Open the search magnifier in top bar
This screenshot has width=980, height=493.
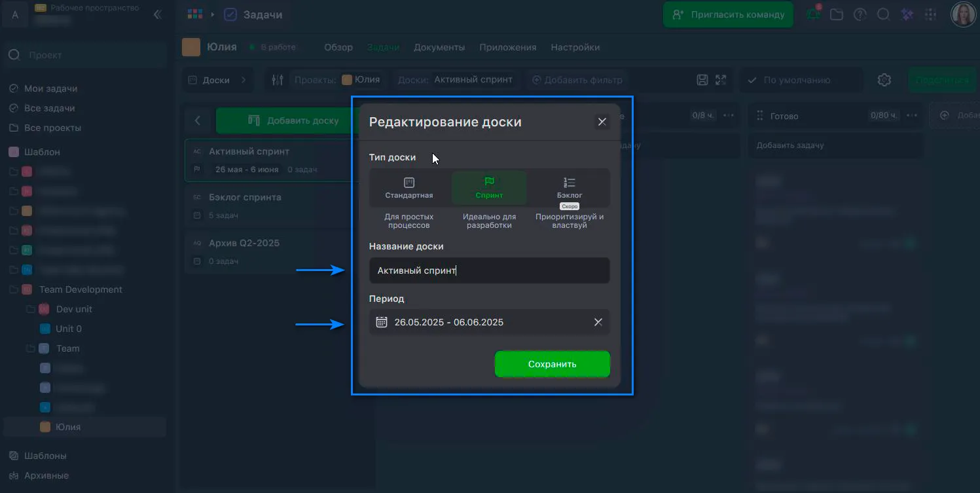point(883,14)
